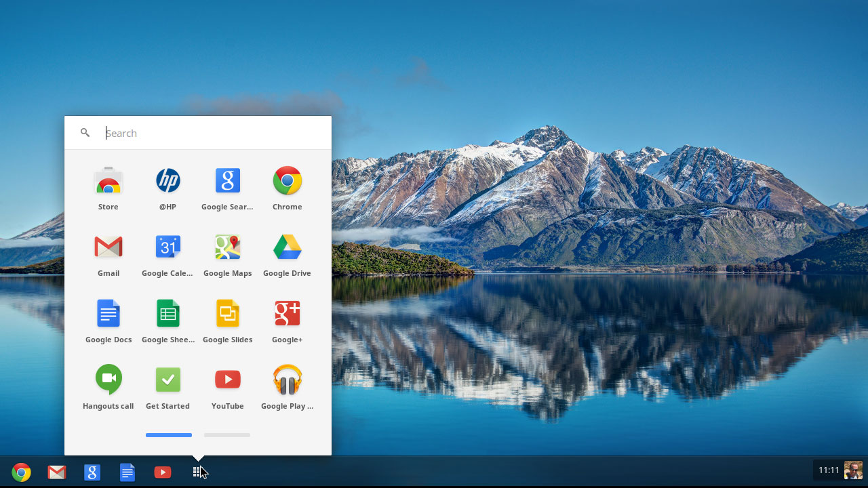
Task: Launch the @HP app
Action: [x=168, y=181]
